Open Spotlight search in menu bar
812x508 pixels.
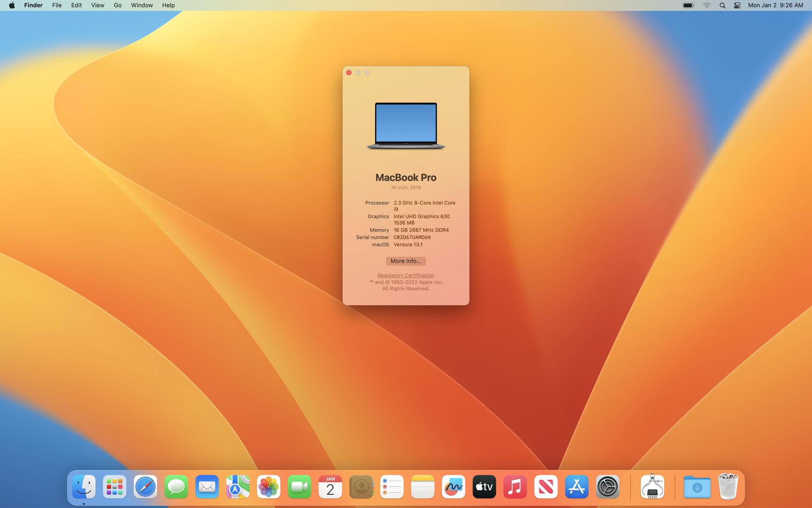tap(723, 5)
